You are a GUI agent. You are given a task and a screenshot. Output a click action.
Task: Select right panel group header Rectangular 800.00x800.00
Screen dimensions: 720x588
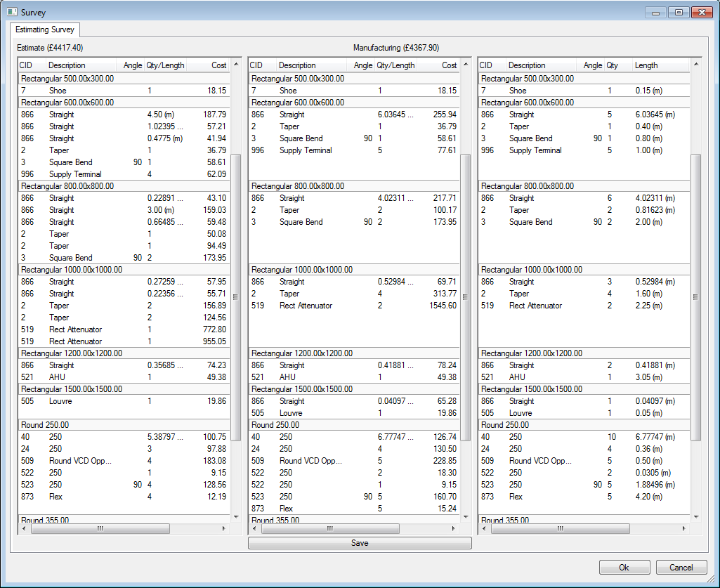(x=584, y=186)
